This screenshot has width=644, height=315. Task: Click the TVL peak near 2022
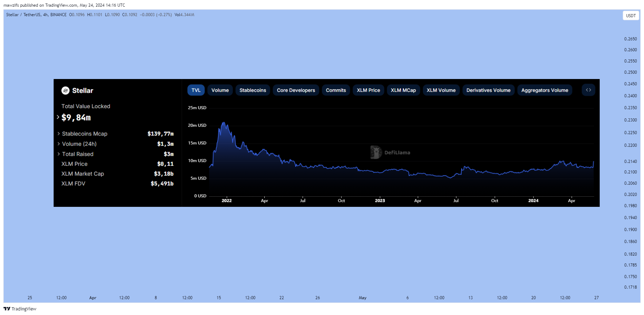(x=224, y=123)
